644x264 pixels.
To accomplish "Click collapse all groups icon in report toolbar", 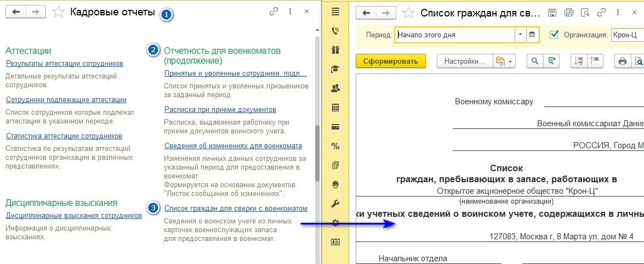I will [595, 61].
